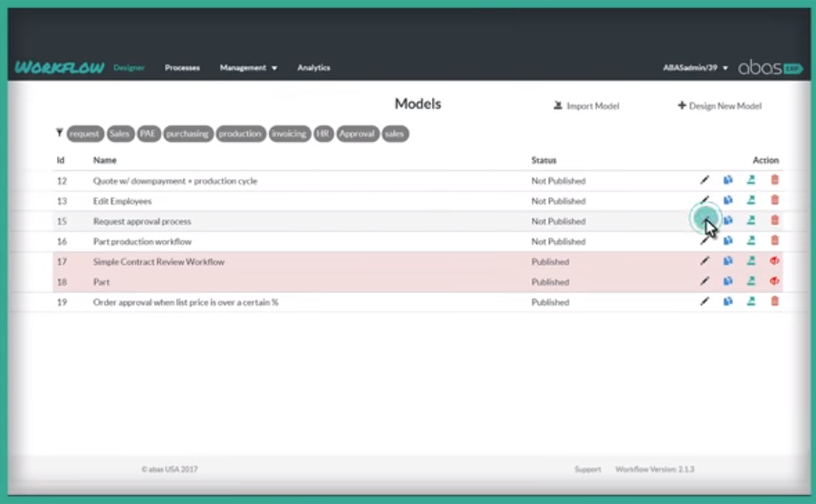Export the Quote w/ downpayment model
Viewport: 816px width, 504px height.
(x=751, y=180)
